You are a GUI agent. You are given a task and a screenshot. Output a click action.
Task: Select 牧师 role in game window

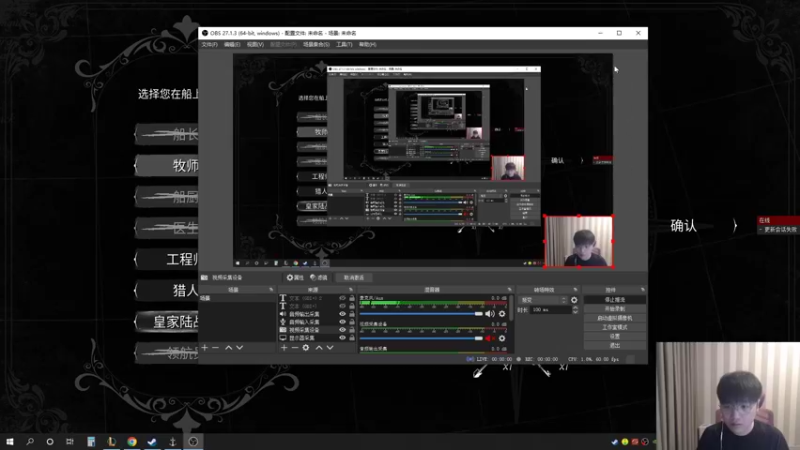tap(167, 166)
